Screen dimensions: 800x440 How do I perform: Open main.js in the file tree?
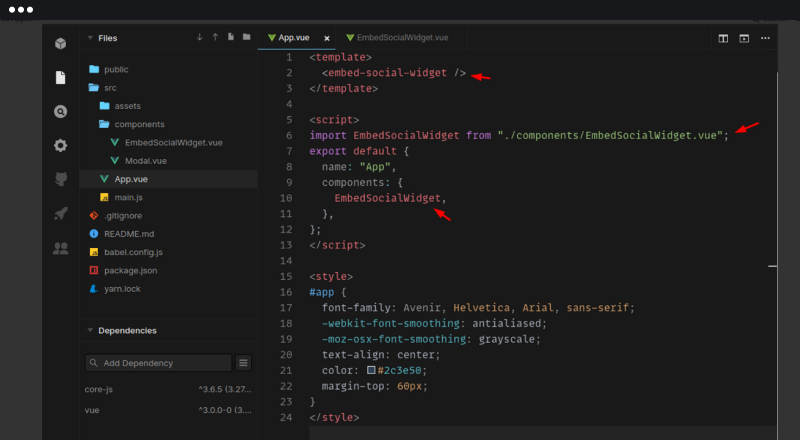168,197
